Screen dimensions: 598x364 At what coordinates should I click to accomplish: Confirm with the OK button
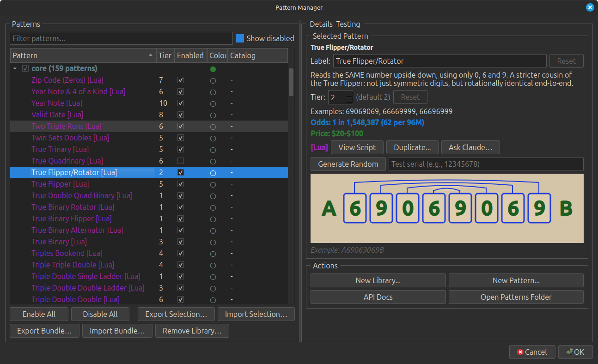pyautogui.click(x=575, y=352)
